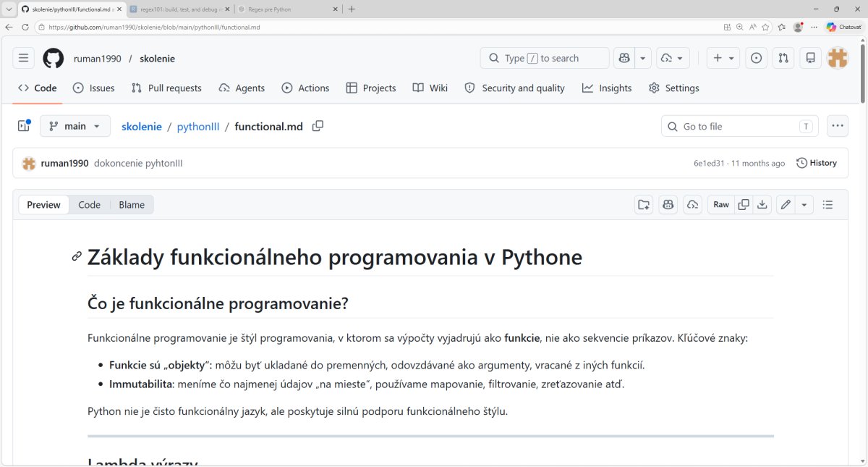Open browser settings and more menu

813,27
